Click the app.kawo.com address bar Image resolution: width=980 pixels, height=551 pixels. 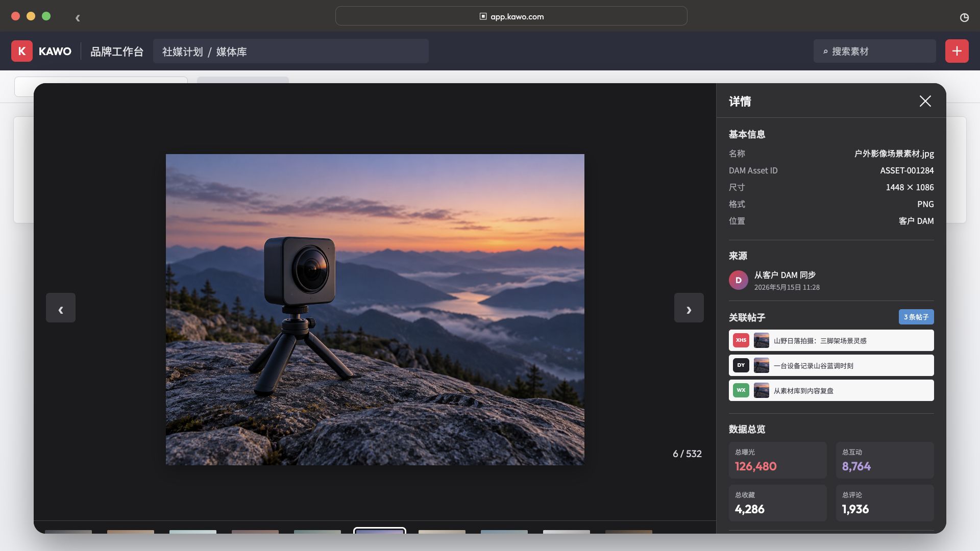click(511, 16)
